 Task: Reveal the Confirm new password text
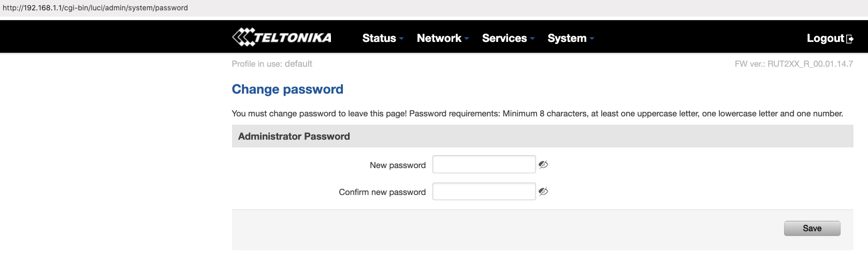click(543, 191)
